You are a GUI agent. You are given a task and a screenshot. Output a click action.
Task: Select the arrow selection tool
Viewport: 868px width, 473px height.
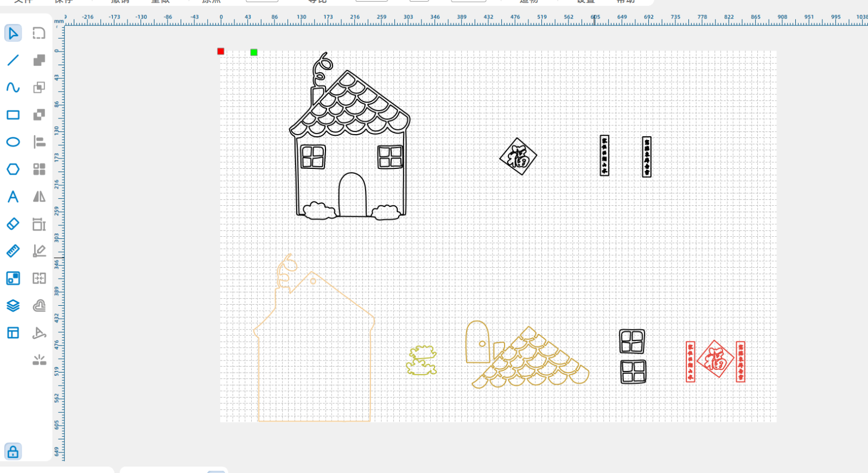(x=13, y=33)
